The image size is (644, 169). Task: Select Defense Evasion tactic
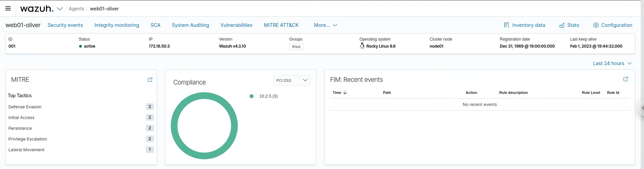point(25,107)
